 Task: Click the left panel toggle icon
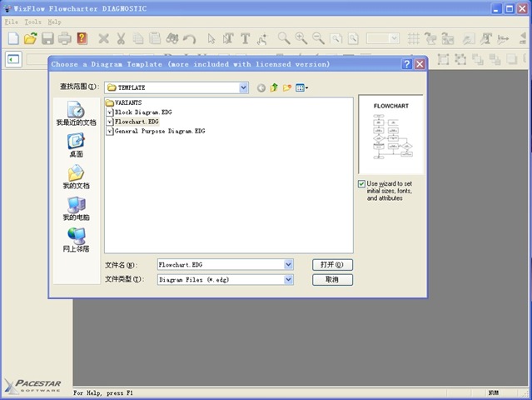(13, 59)
